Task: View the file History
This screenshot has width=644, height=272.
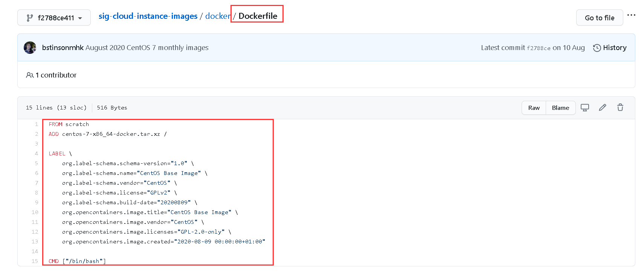Action: point(610,48)
